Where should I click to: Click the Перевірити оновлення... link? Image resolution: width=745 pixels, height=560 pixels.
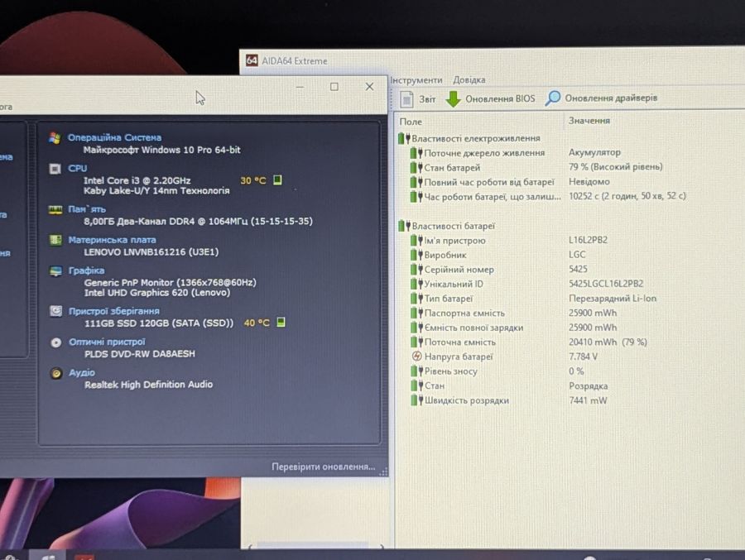tap(323, 467)
